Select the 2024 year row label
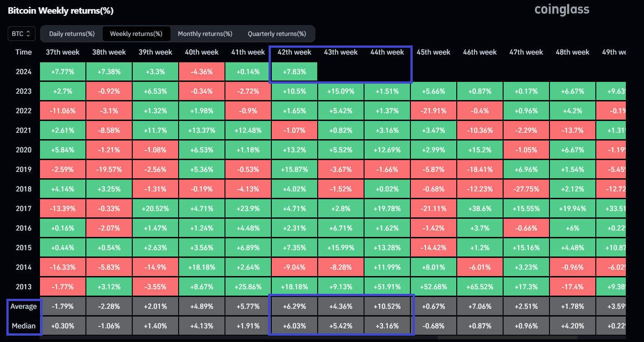Image resolution: width=644 pixels, height=342 pixels. pos(24,72)
